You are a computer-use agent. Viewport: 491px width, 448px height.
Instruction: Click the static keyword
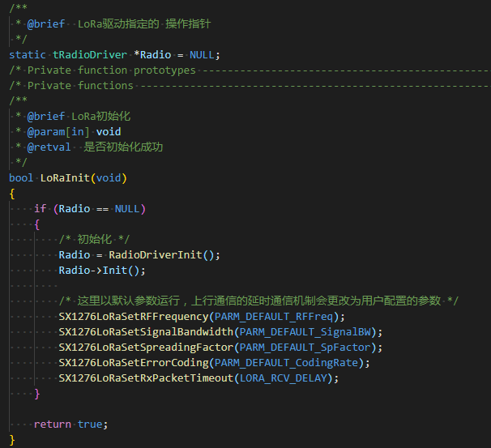[x=28, y=55]
